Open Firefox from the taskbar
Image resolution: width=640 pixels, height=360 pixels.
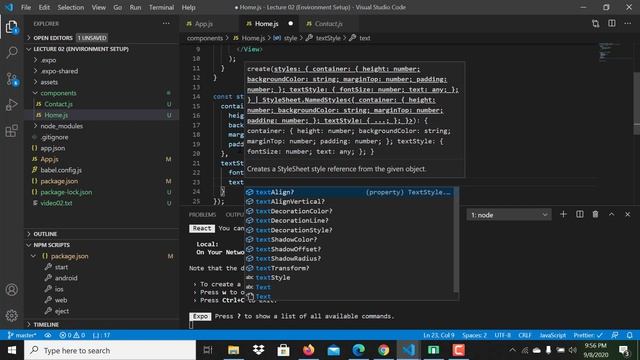point(309,350)
